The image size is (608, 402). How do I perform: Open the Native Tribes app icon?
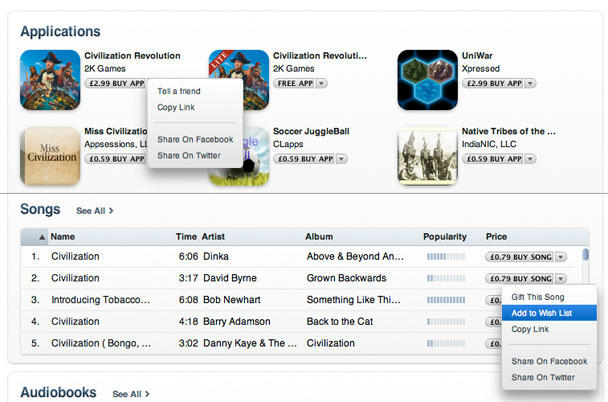[427, 156]
